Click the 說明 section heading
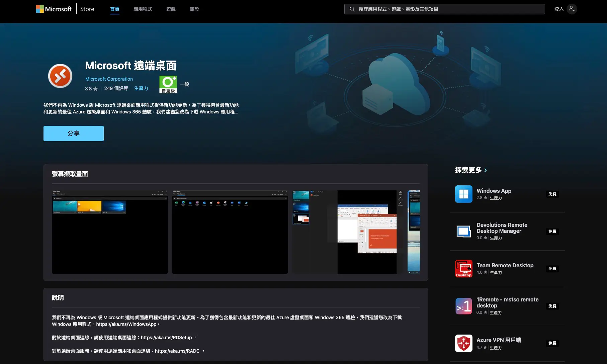Screen dimensions: 607x364 (x=58, y=298)
